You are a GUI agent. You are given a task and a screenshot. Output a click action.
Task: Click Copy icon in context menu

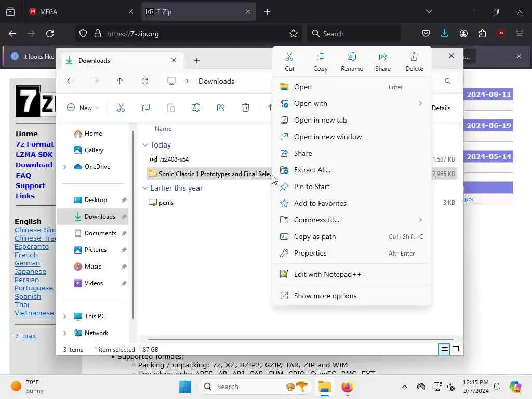320,57
